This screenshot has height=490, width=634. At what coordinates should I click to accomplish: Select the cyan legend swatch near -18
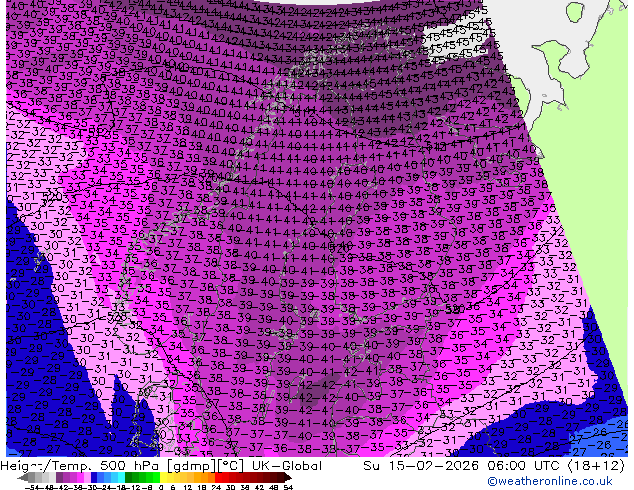121,478
